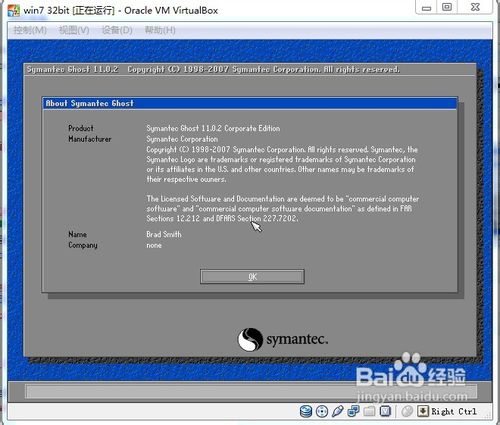Open the 帮助(H) menu
Screen dimensions: 500x425
(160, 30)
